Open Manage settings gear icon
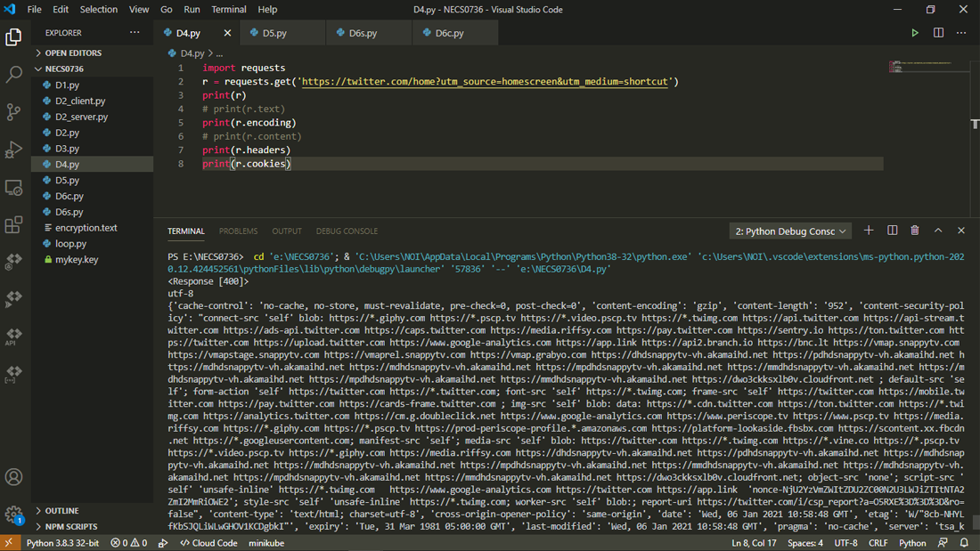The image size is (980, 551). click(14, 515)
